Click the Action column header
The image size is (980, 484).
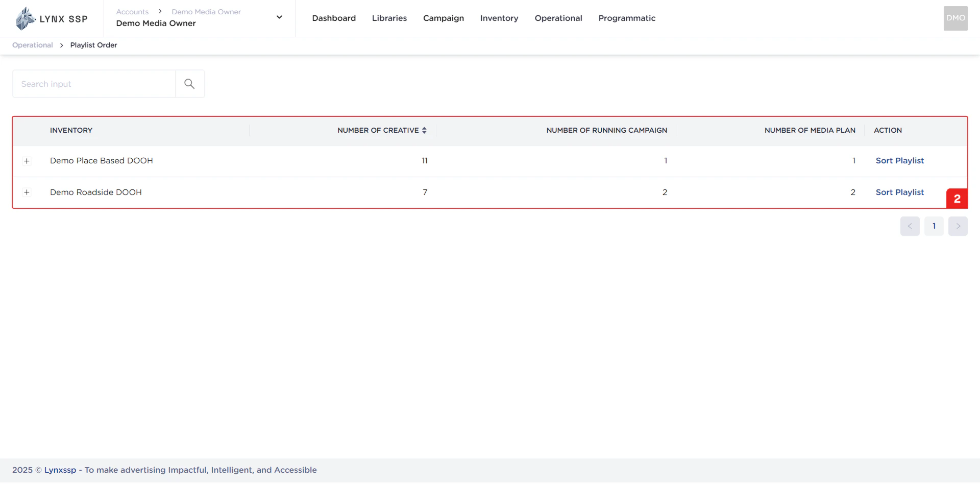click(888, 130)
